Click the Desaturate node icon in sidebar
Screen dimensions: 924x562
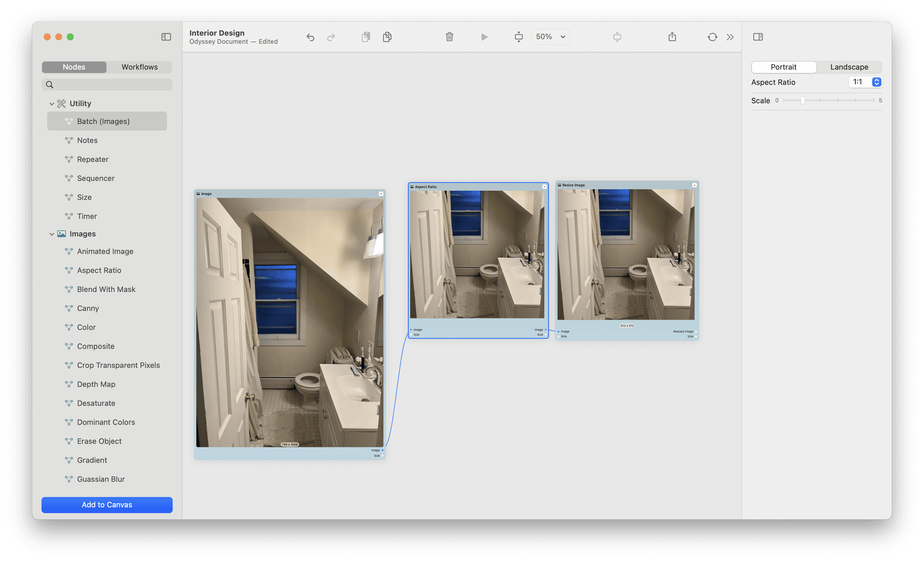(x=69, y=402)
